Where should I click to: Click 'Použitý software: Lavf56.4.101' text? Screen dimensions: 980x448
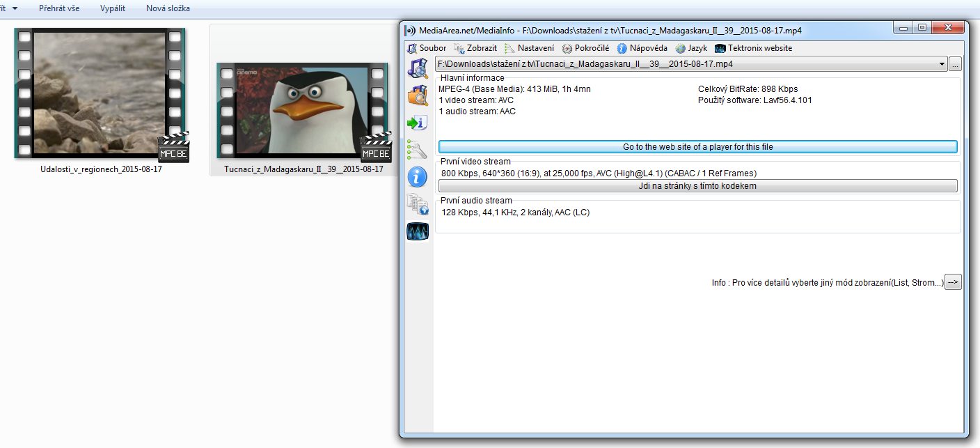click(x=755, y=100)
